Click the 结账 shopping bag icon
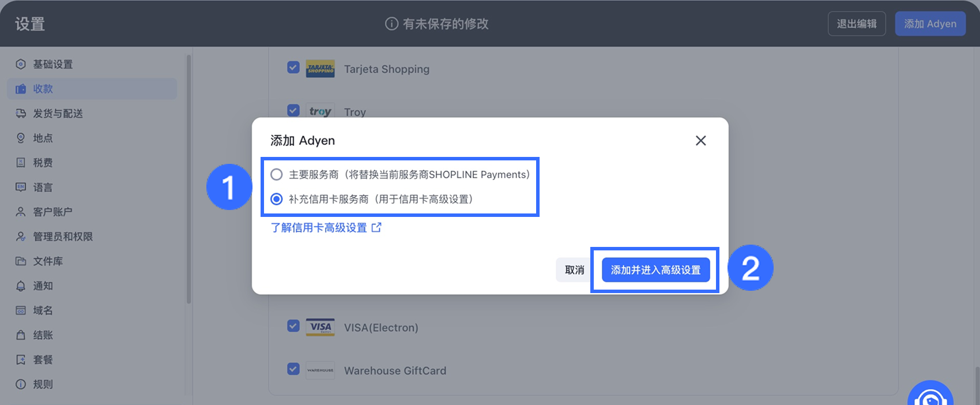The image size is (980, 405). tap(21, 335)
